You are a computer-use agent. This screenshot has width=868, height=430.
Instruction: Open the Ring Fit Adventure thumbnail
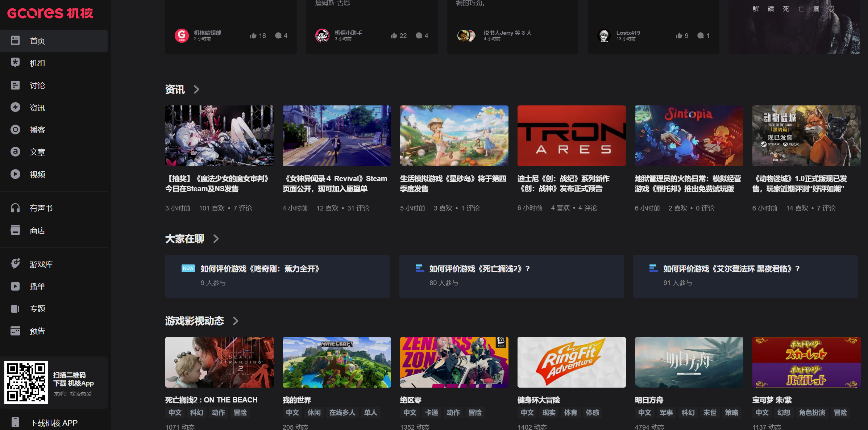[572, 362]
